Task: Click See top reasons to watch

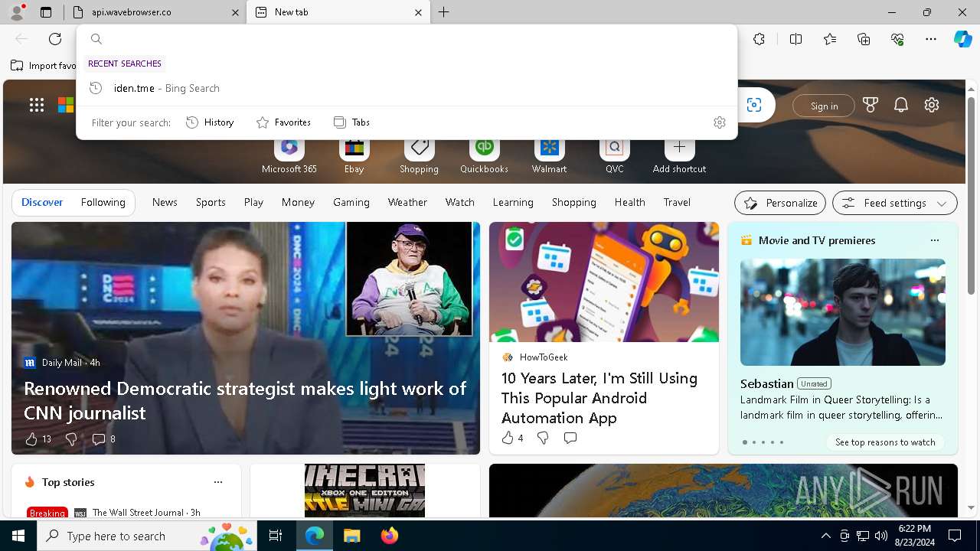Action: (x=885, y=442)
